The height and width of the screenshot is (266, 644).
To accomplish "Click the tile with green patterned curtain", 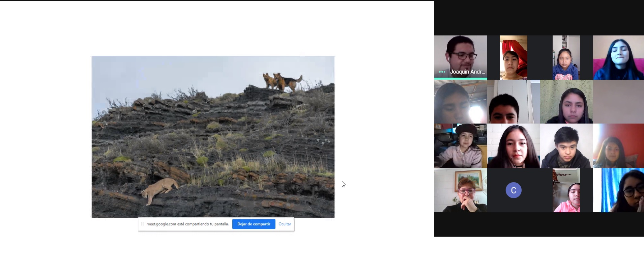I will coord(566,102).
